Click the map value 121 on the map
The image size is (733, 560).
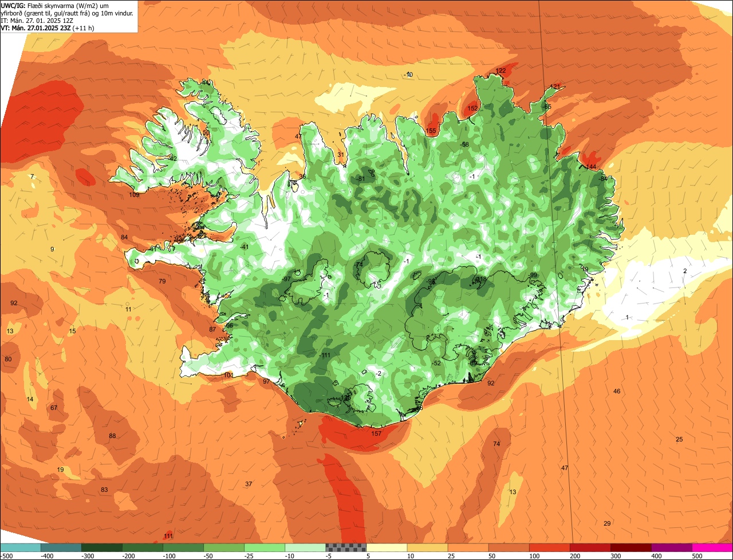554,86
